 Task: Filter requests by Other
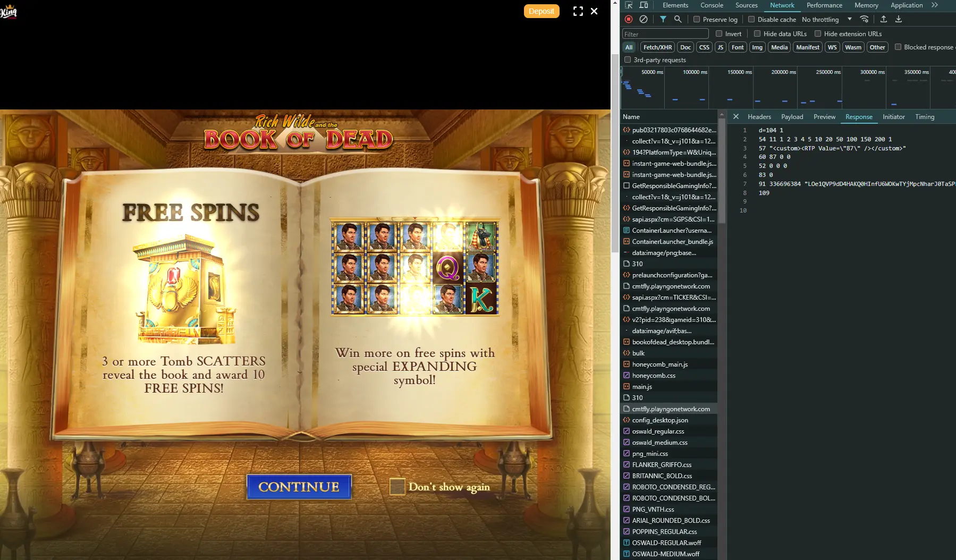point(877,47)
